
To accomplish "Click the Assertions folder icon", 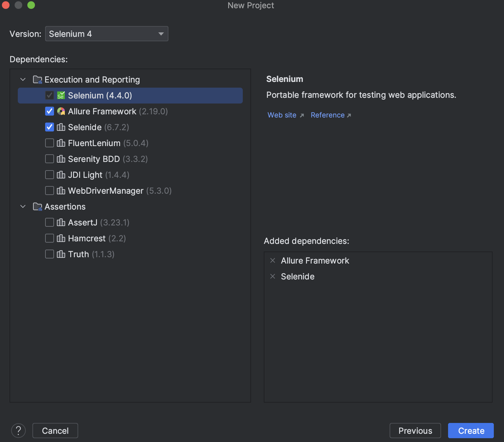I will [x=37, y=207].
